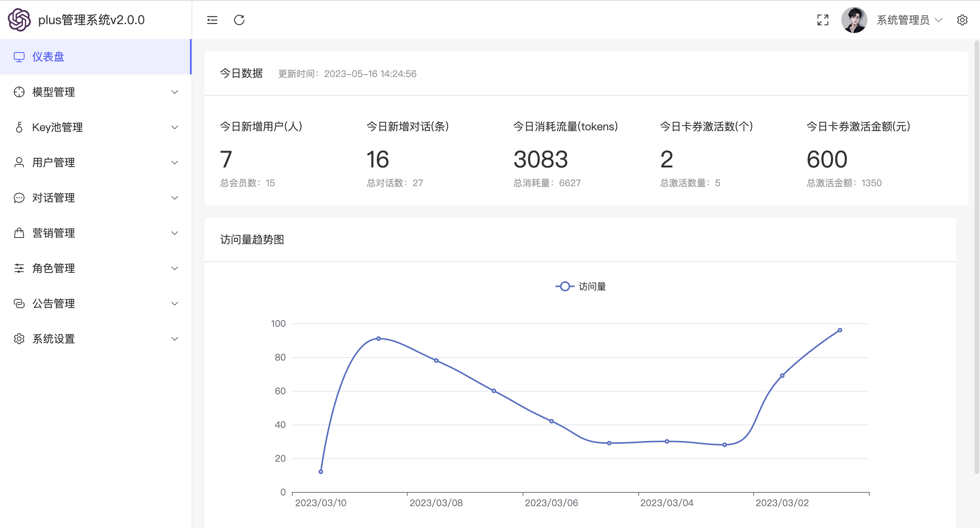
Task: Click the Key池管理 key icon
Action: 19,127
